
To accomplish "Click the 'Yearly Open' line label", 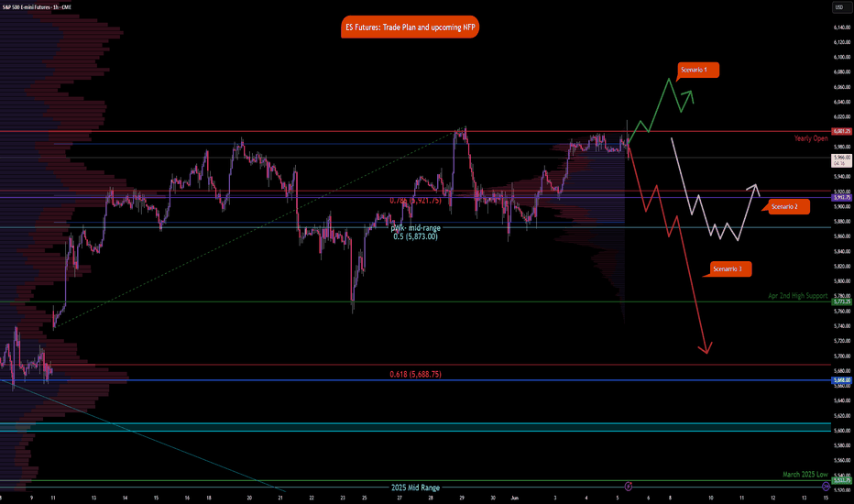I will [810, 138].
